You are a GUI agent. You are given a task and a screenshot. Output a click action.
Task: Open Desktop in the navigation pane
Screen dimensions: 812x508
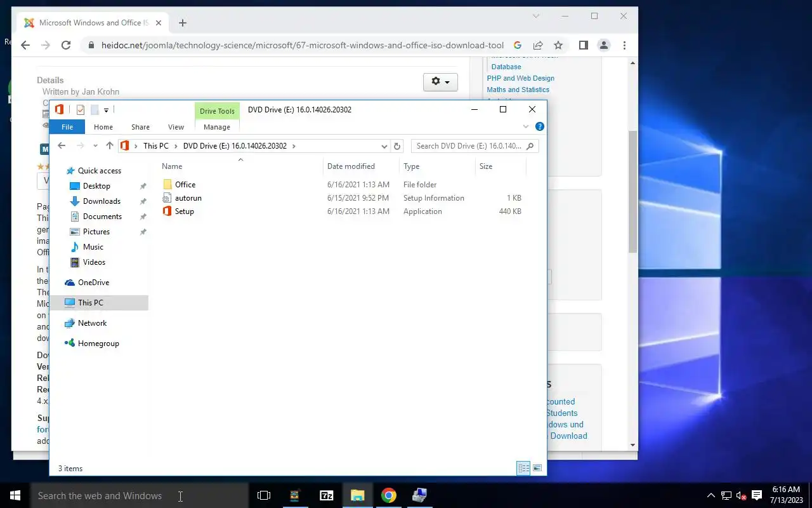click(x=96, y=186)
